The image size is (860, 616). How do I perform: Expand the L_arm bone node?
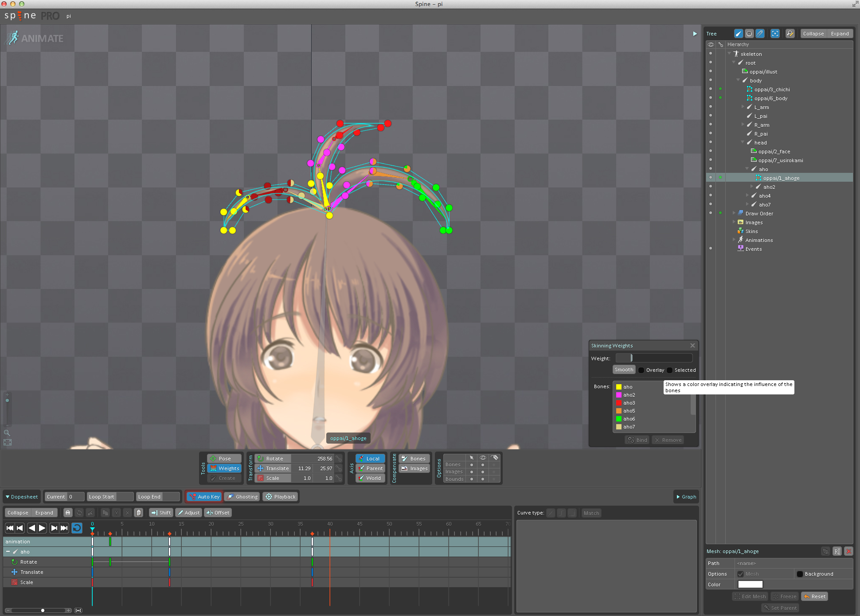[743, 107]
